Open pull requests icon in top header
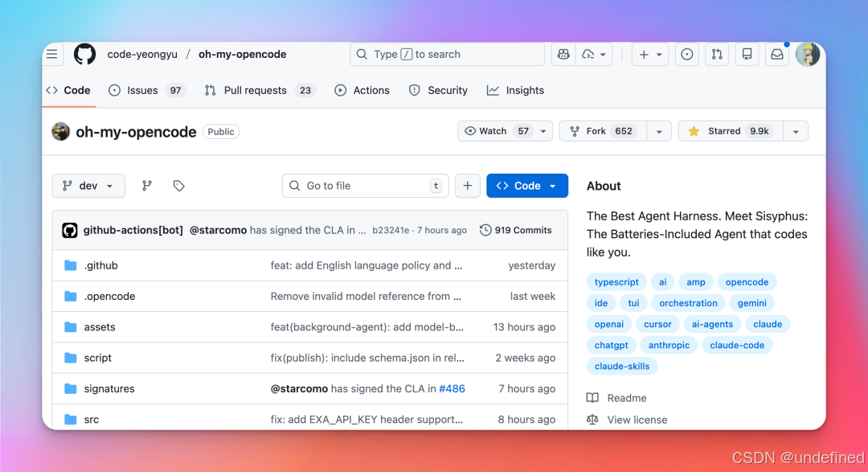This screenshot has width=868, height=472. pyautogui.click(x=717, y=55)
